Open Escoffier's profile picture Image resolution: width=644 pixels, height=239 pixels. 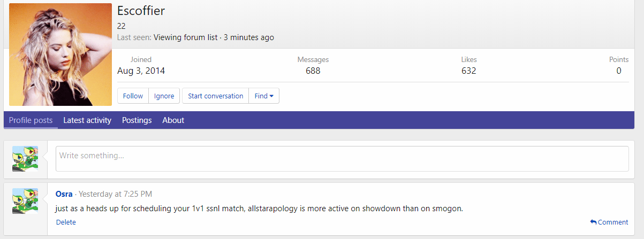[x=60, y=55]
